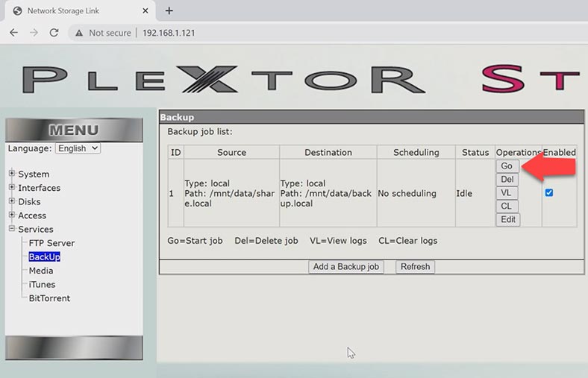The height and width of the screenshot is (378, 588).
Task: Open the Language dropdown set to English
Action: coord(78,148)
